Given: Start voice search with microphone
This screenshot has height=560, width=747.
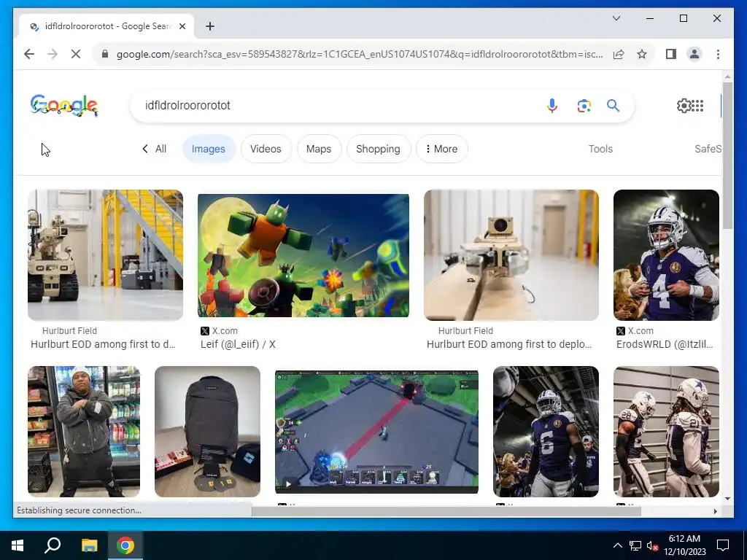Looking at the screenshot, I should click(552, 105).
